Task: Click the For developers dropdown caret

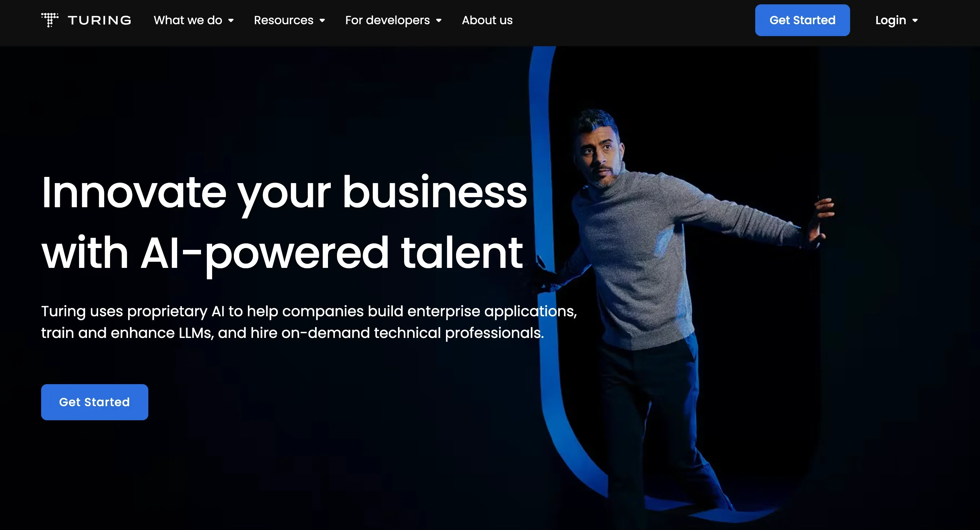Action: pos(439,21)
